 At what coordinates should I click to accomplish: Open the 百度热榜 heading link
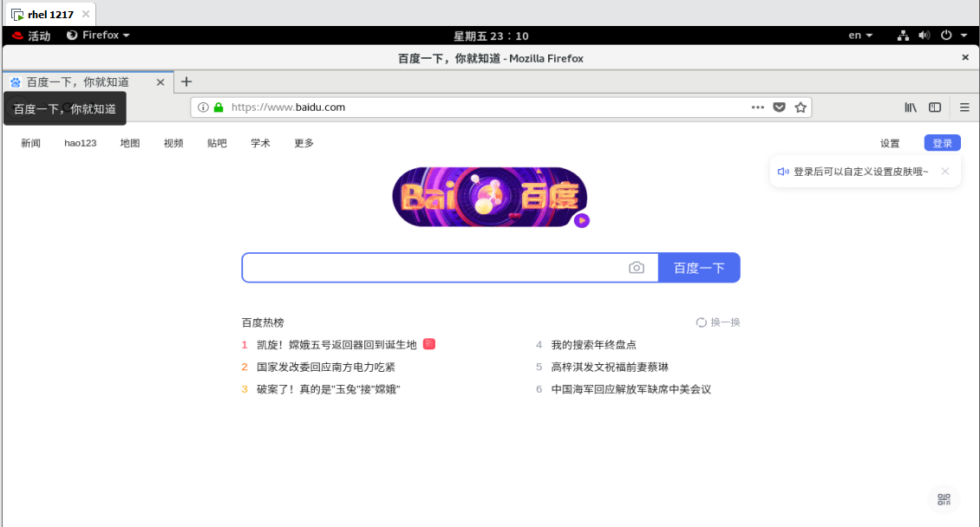(x=263, y=322)
